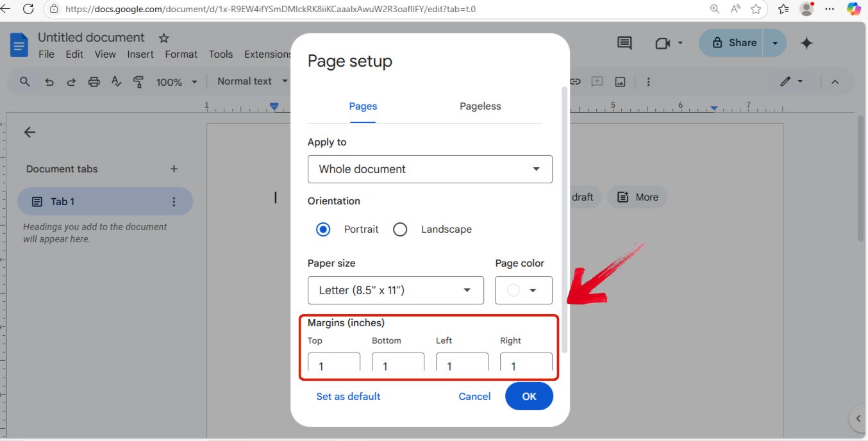Star the Untitled document
Image resolution: width=868 pixels, height=441 pixels.
coord(163,38)
